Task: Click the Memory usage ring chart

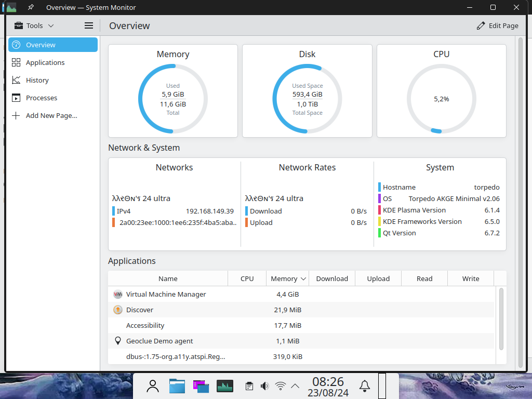Action: (173, 99)
